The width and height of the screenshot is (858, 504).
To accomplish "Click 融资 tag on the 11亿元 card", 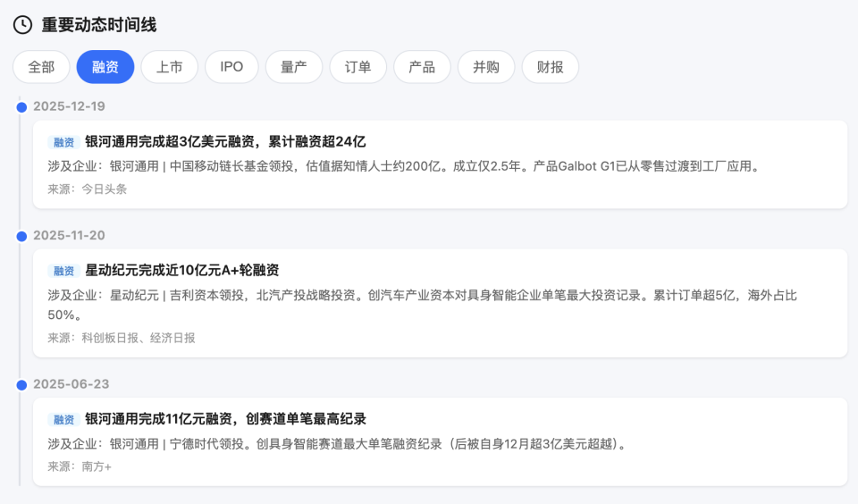I will click(64, 420).
